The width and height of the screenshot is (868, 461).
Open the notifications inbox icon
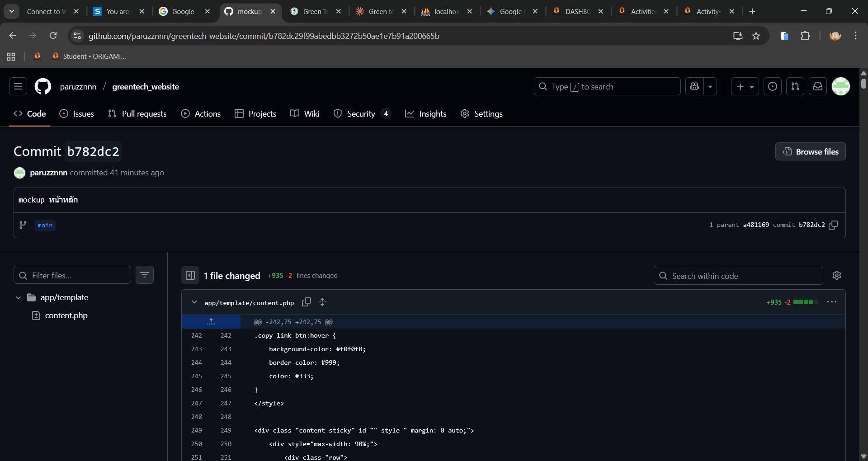point(817,86)
